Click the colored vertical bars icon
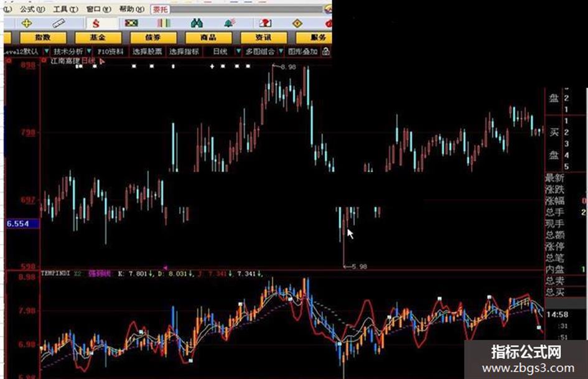This screenshot has width=588, height=379. tap(164, 23)
